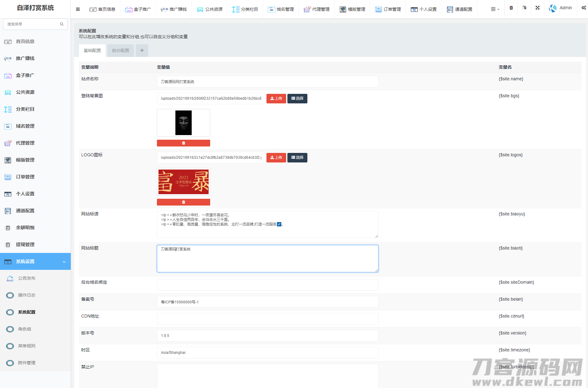
Task: Add a new config group with the plus tab
Action: [142, 50]
